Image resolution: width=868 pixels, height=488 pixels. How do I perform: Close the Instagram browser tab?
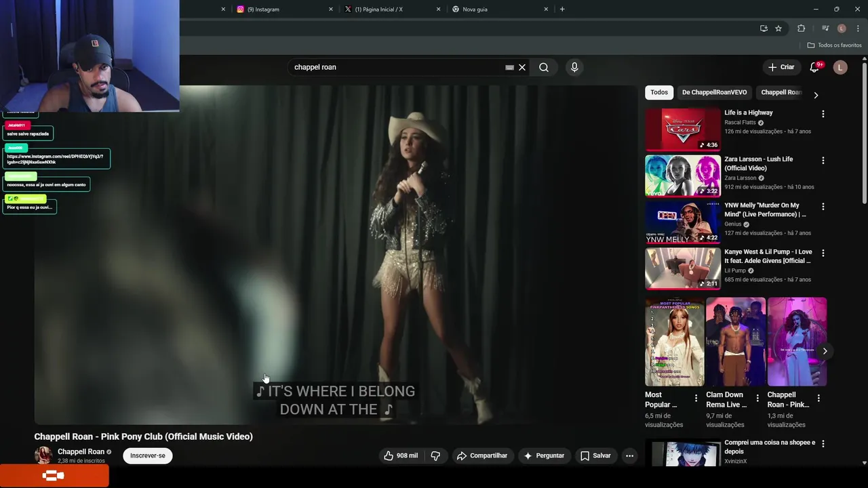331,9
